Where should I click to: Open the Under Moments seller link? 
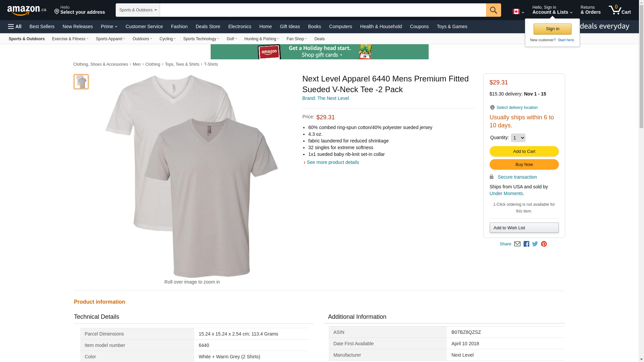click(506, 193)
